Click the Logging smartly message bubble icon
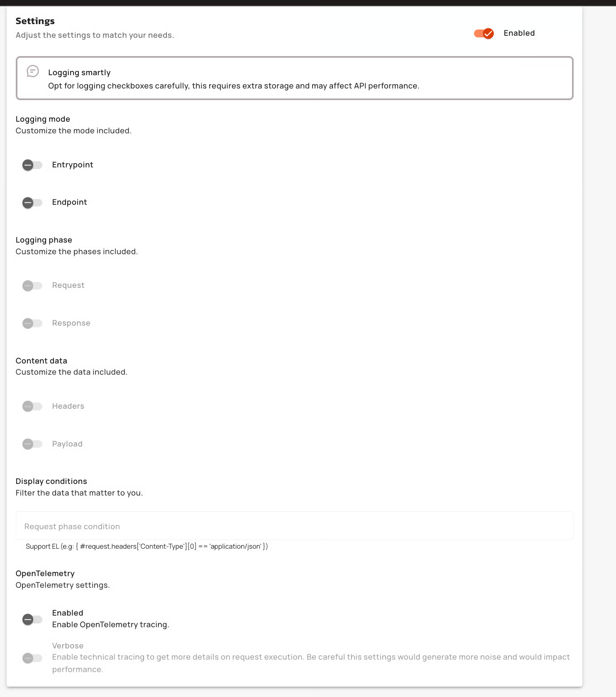This screenshot has width=616, height=697. point(33,71)
